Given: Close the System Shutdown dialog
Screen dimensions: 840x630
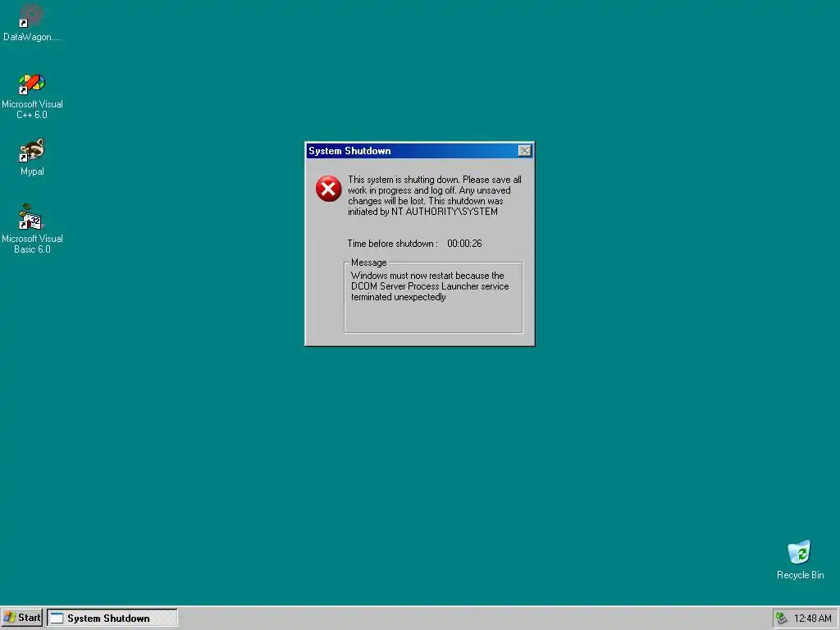Looking at the screenshot, I should click(525, 151).
